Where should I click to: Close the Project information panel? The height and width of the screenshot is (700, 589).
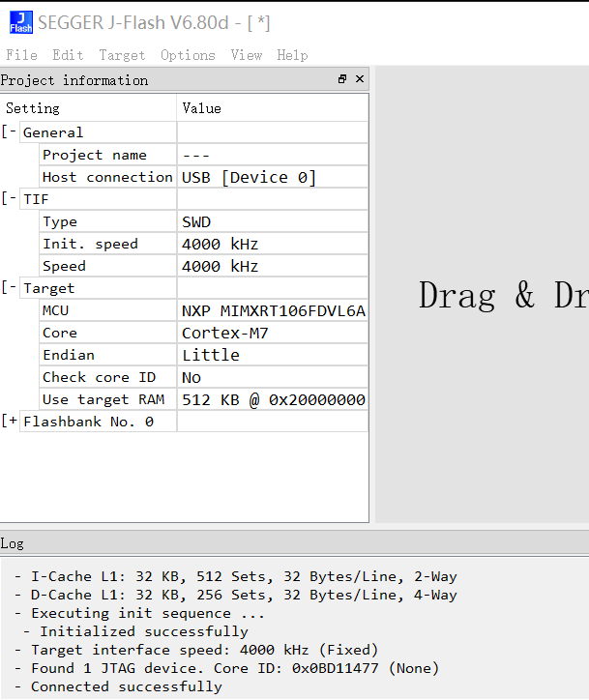pyautogui.click(x=360, y=79)
